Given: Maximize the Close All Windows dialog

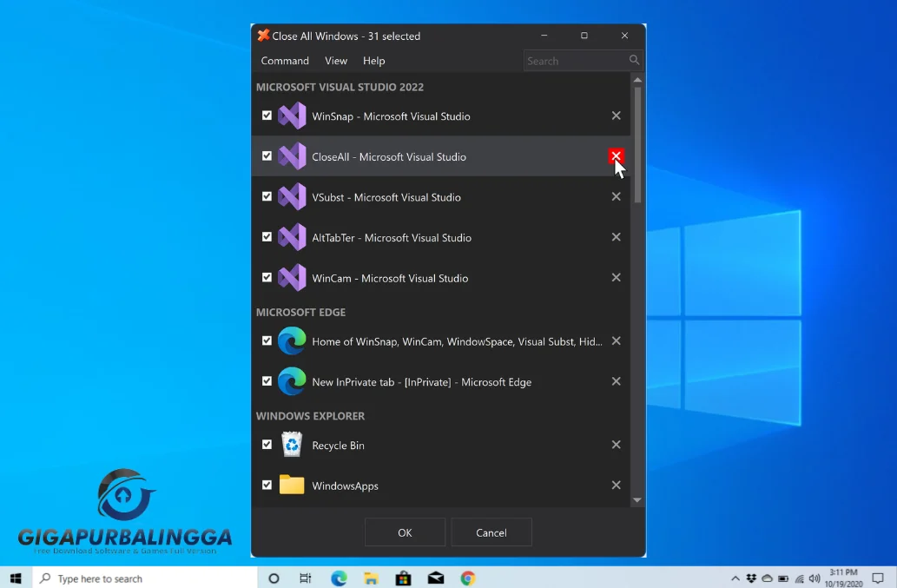Looking at the screenshot, I should click(584, 36).
